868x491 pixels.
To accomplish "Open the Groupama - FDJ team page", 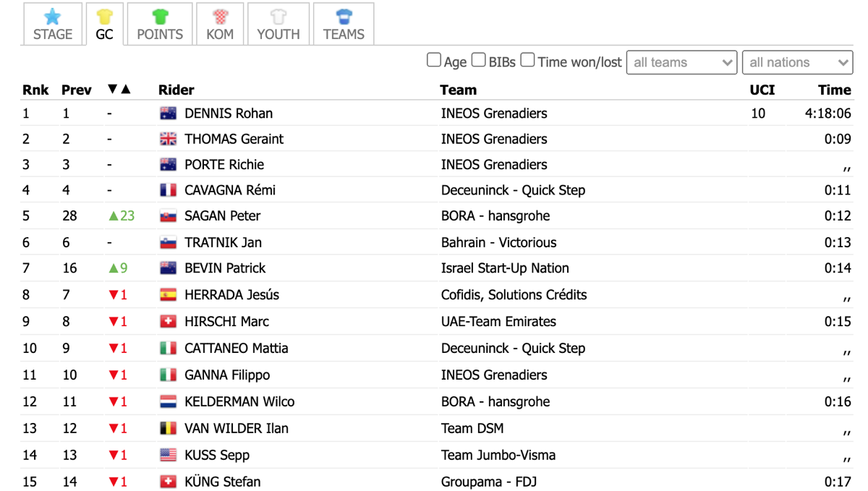I will pyautogui.click(x=489, y=482).
